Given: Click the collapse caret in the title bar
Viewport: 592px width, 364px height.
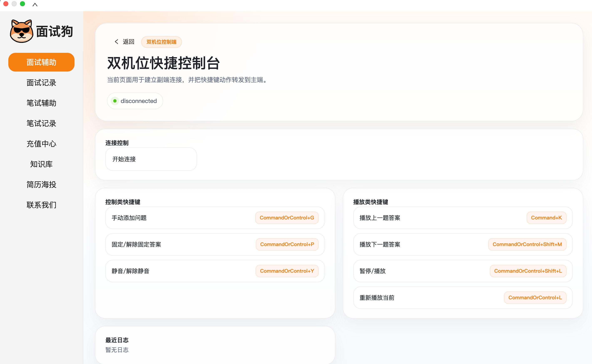Looking at the screenshot, I should tap(35, 5).
